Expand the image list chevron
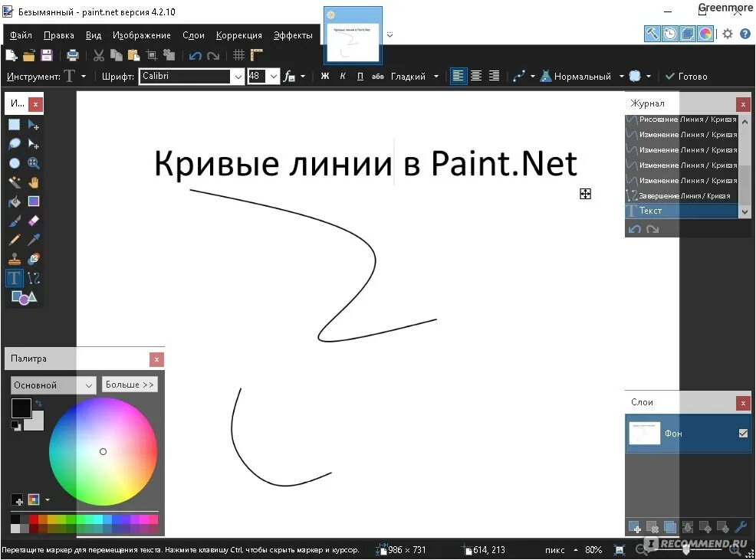The width and height of the screenshot is (756, 560). (390, 34)
